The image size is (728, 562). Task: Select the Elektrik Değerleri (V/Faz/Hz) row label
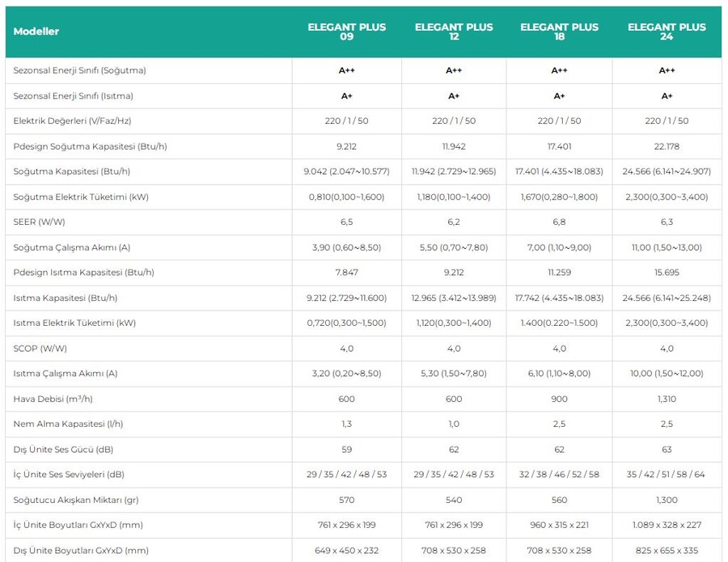72,121
